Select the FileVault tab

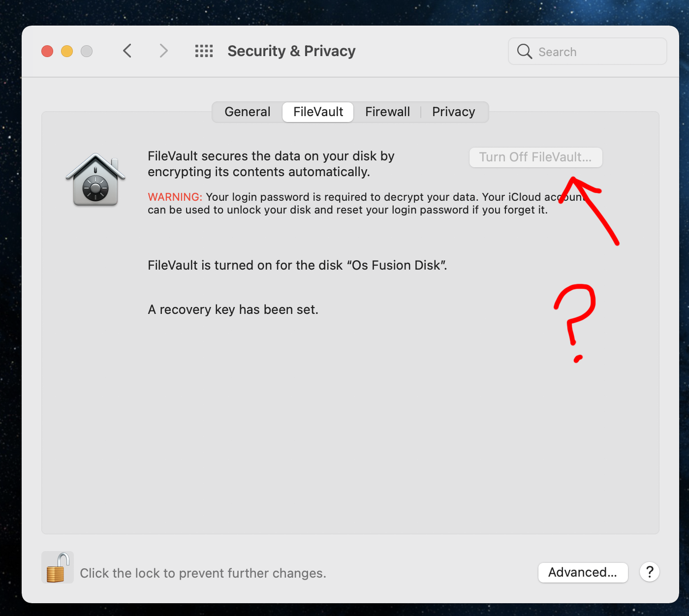tap(318, 112)
